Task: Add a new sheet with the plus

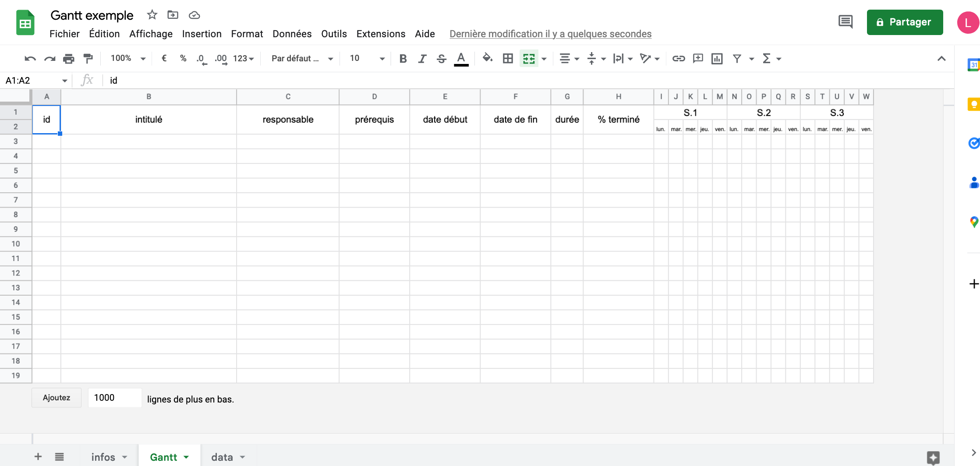Action: point(38,457)
